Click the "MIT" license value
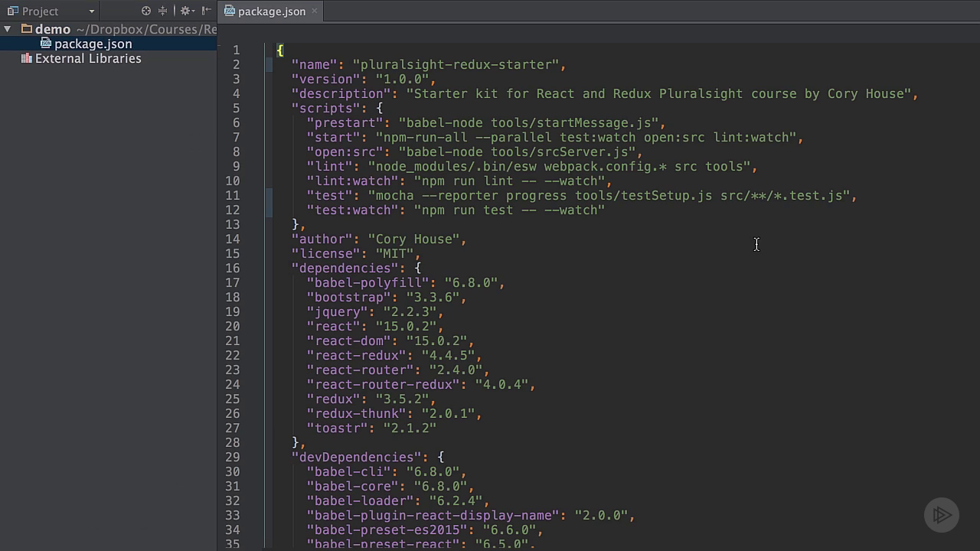 [x=394, y=253]
